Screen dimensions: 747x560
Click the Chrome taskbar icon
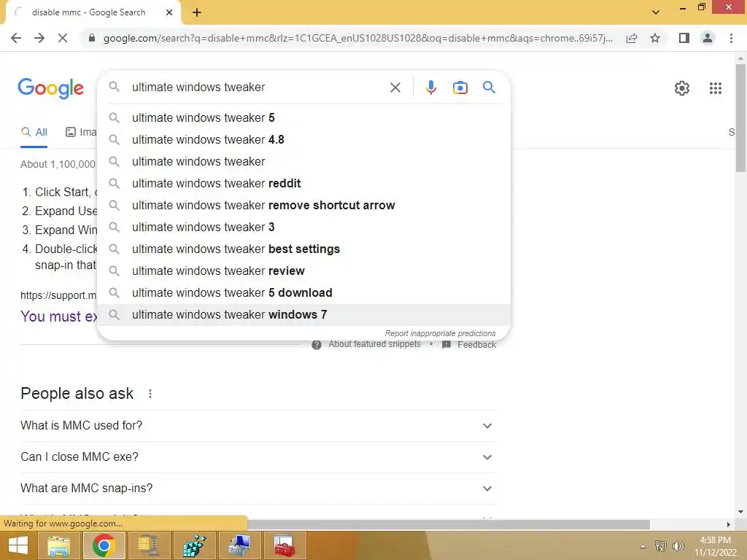(x=104, y=545)
